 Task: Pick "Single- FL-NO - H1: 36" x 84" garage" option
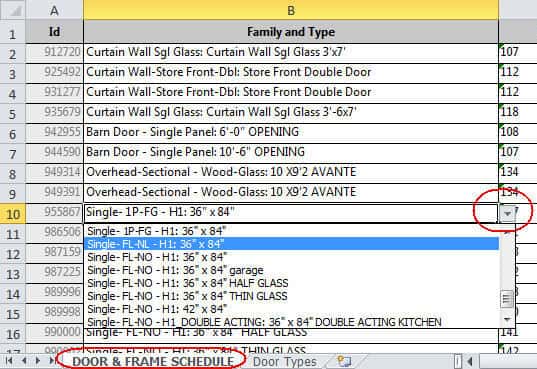pos(291,270)
